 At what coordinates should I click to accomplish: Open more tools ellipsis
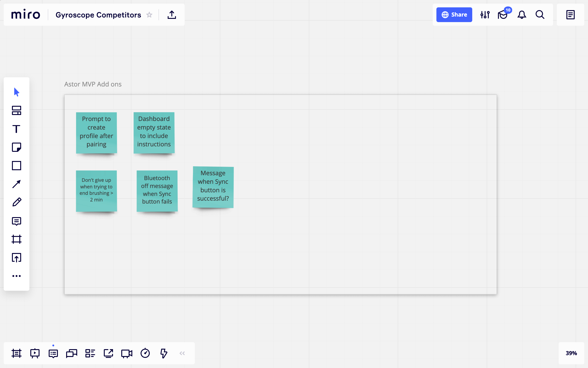pos(17,276)
